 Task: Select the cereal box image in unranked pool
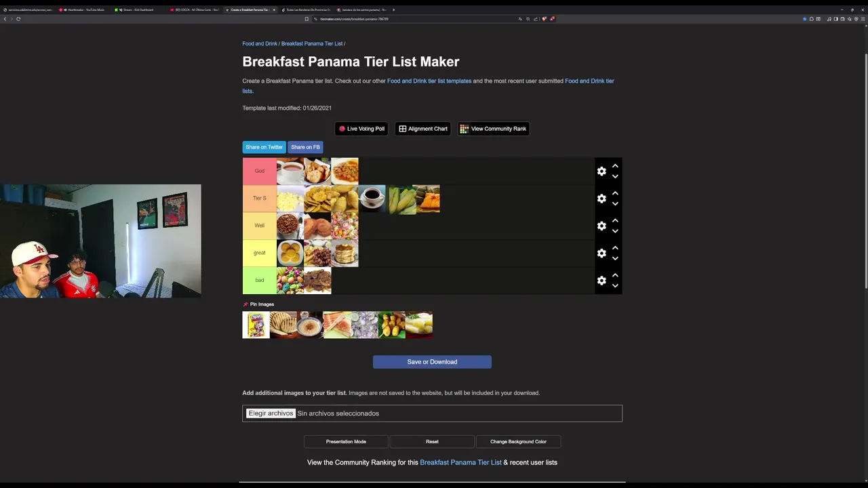(x=256, y=325)
